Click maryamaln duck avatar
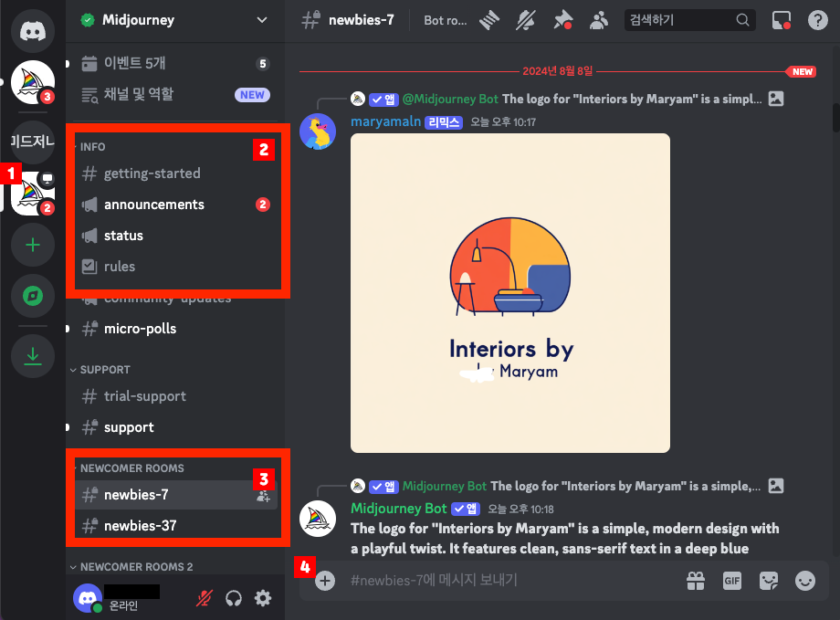The width and height of the screenshot is (840, 620). point(318,131)
